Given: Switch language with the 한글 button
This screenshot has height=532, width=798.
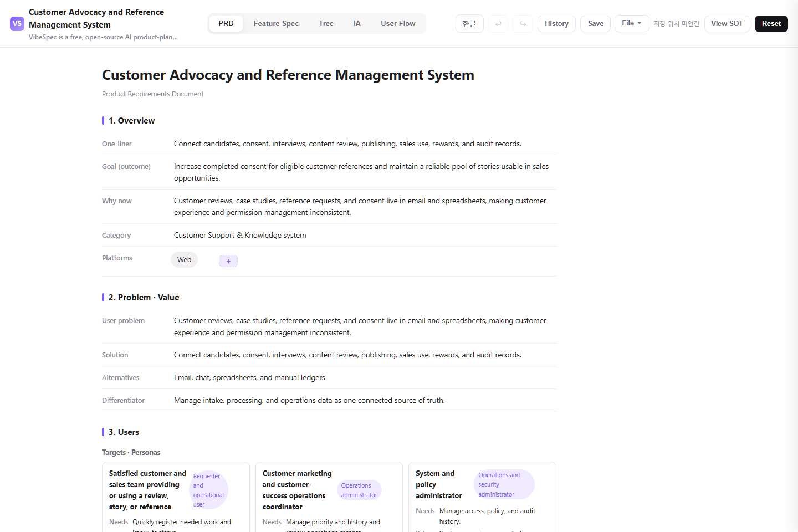Looking at the screenshot, I should [469, 24].
